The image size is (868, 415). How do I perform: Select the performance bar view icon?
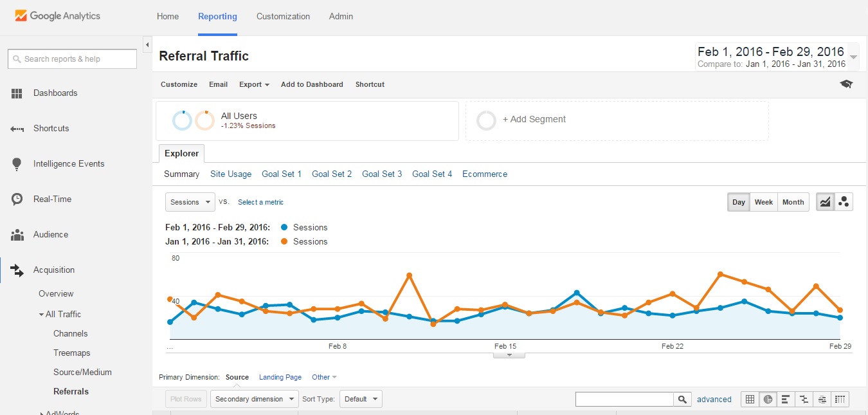786,400
